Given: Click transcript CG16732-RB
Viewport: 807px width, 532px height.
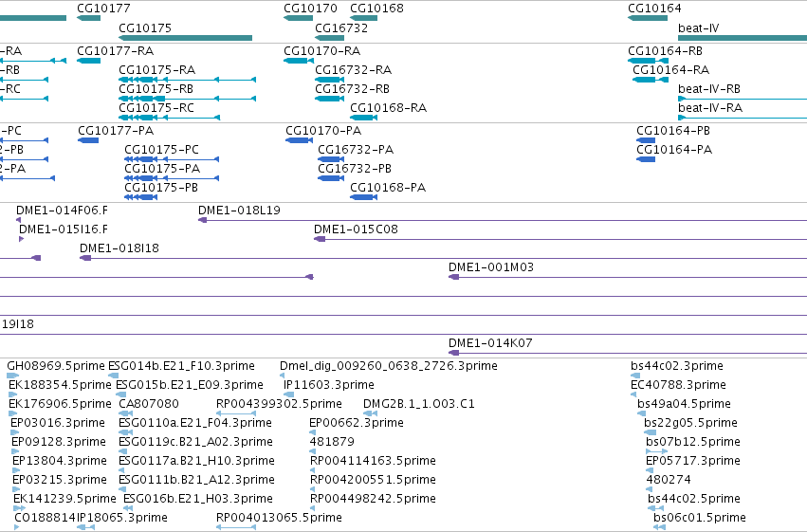Looking at the screenshot, I should [330, 99].
